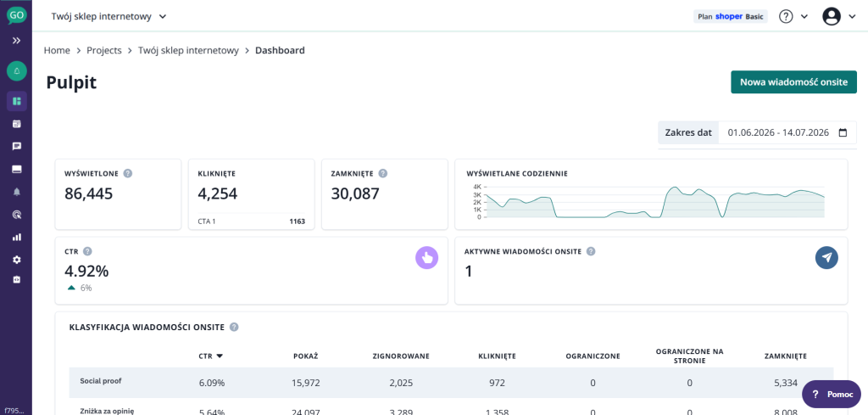This screenshot has height=415, width=868.
Task: Go to Projects breadcrumb
Action: coord(104,50)
